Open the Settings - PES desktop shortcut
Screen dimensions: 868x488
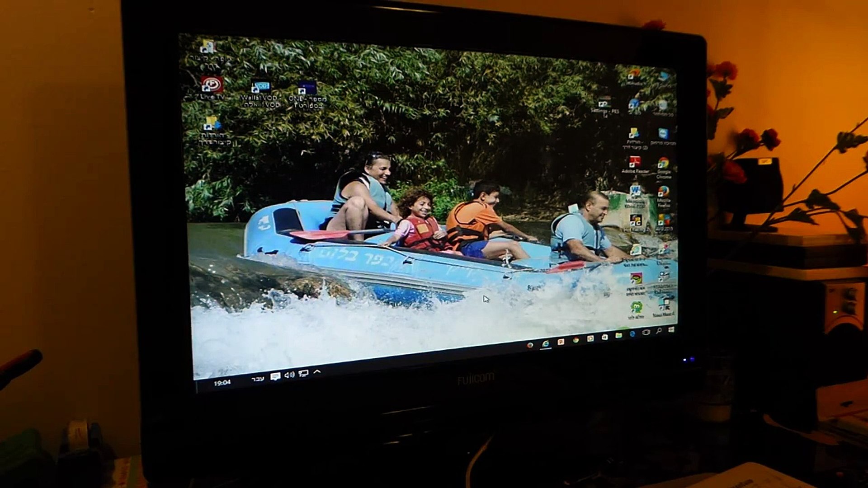604,104
